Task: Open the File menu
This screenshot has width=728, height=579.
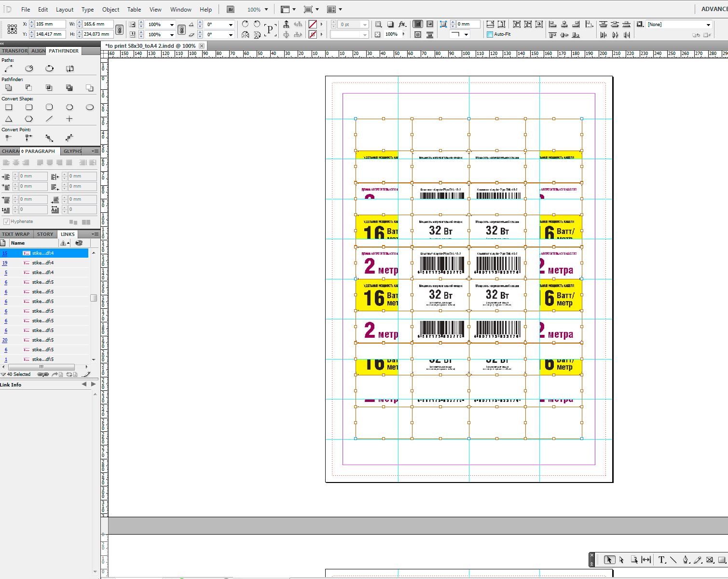Action: pos(26,9)
